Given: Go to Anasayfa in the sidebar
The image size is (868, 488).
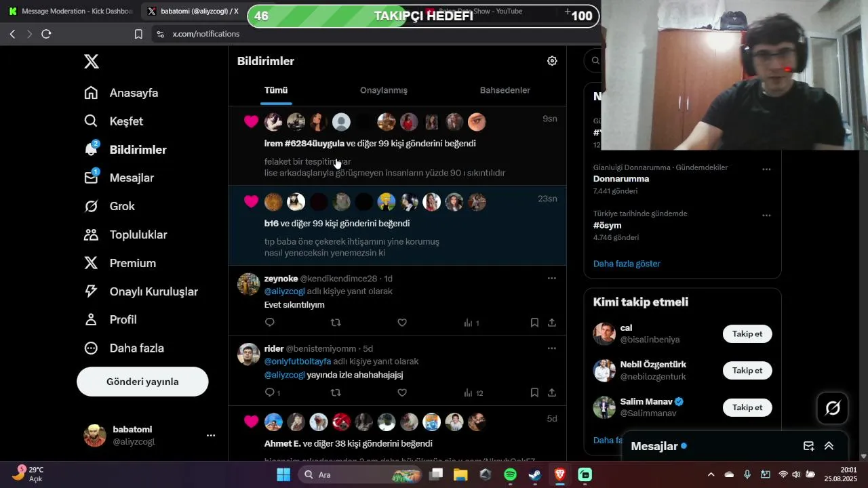Looking at the screenshot, I should 121,93.
